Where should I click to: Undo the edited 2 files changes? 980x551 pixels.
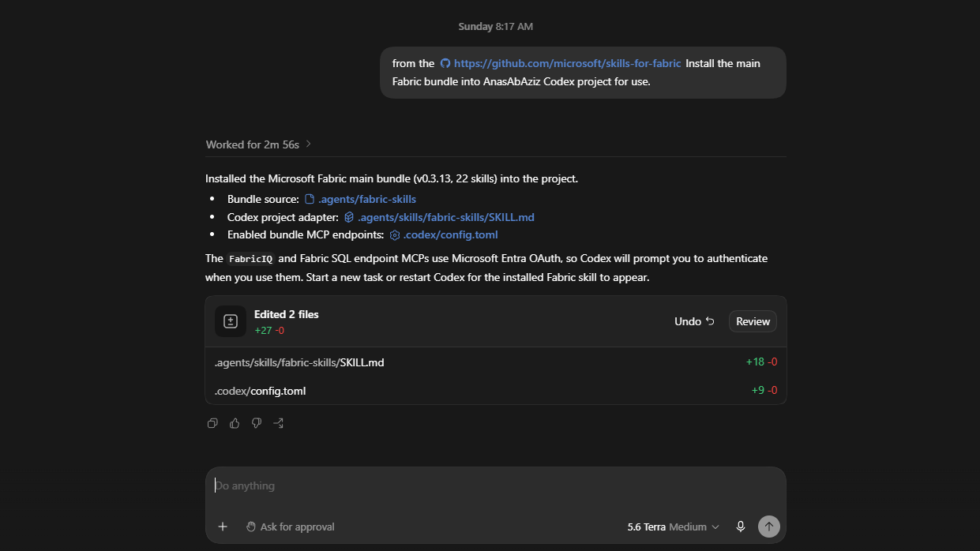[x=694, y=321]
